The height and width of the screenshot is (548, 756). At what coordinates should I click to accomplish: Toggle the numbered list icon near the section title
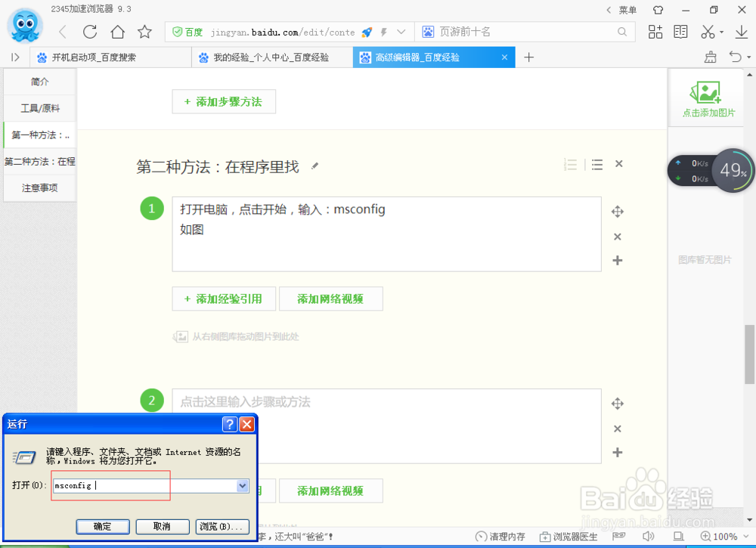[570, 164]
